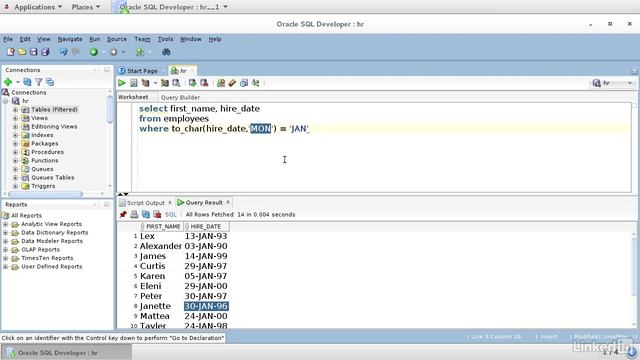
Task: Click the New file icon in main toolbar
Action: [x=11, y=52]
